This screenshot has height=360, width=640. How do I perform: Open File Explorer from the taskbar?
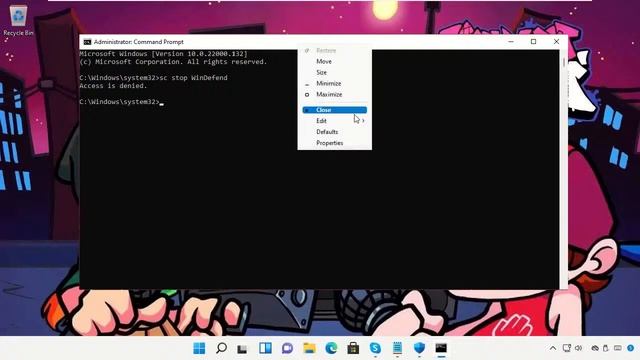click(309, 348)
